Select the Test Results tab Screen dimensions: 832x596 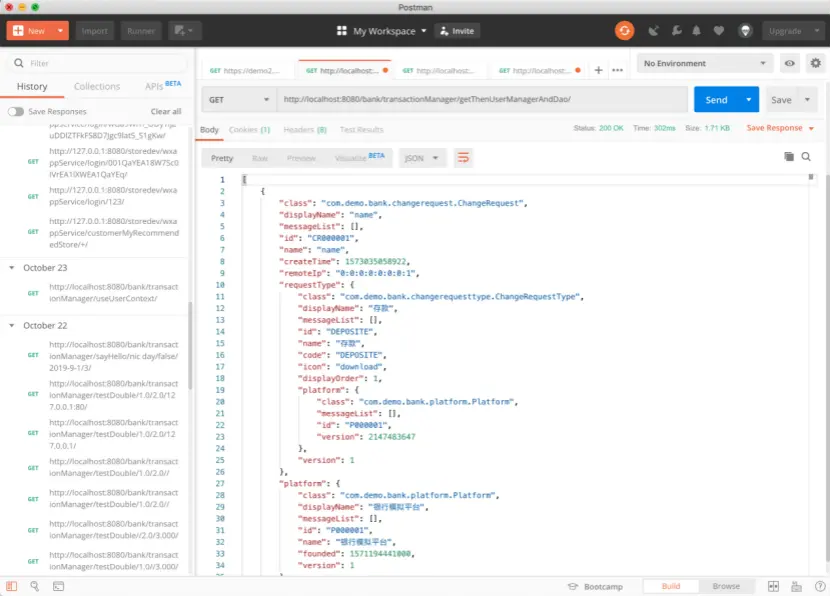361,129
